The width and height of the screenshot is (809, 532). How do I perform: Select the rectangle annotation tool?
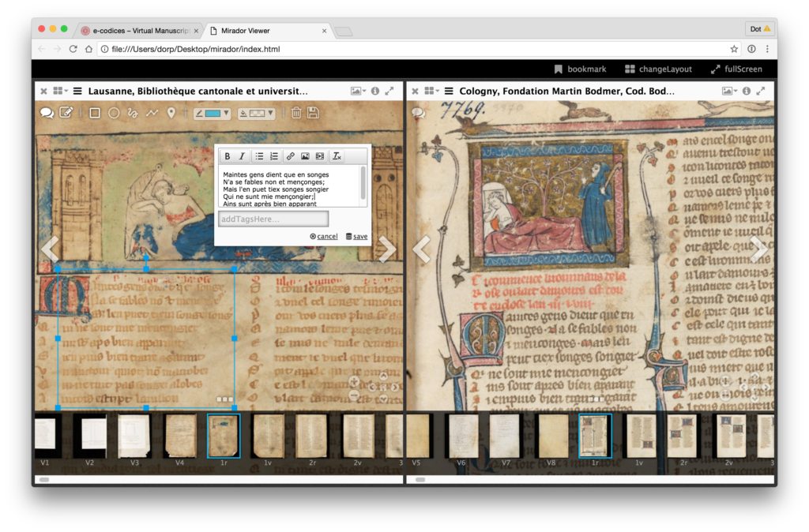(x=95, y=113)
